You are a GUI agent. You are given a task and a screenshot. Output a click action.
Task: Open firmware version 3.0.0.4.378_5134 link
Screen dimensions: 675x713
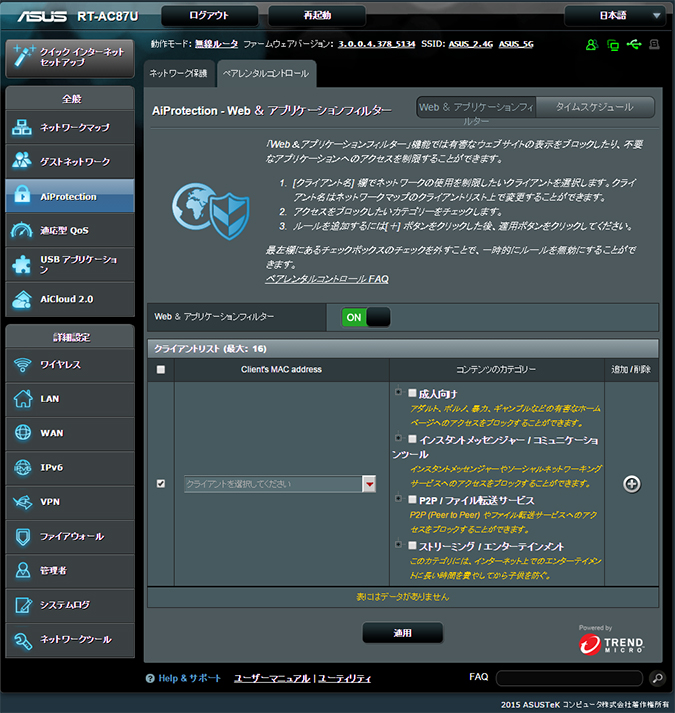377,44
